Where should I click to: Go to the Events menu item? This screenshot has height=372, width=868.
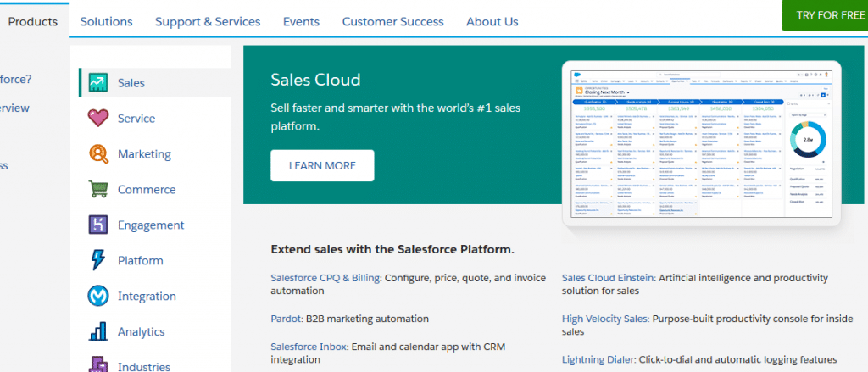(x=301, y=21)
